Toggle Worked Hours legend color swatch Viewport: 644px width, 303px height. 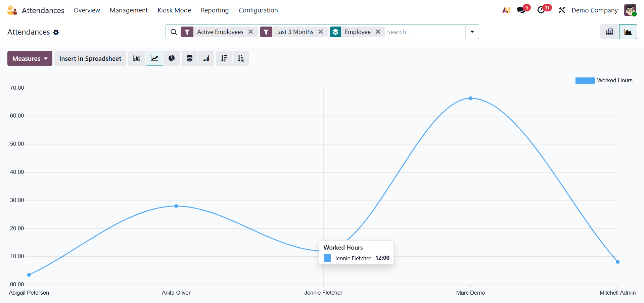[x=585, y=81]
